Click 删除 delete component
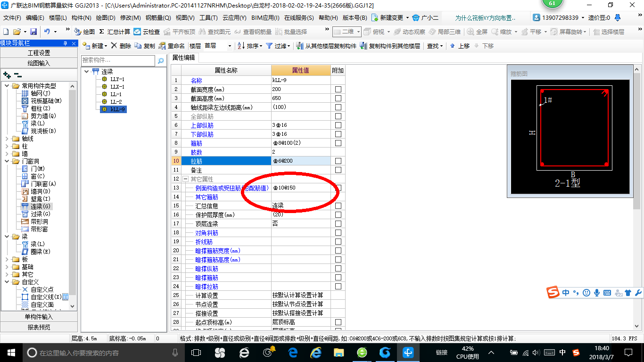 (x=121, y=46)
